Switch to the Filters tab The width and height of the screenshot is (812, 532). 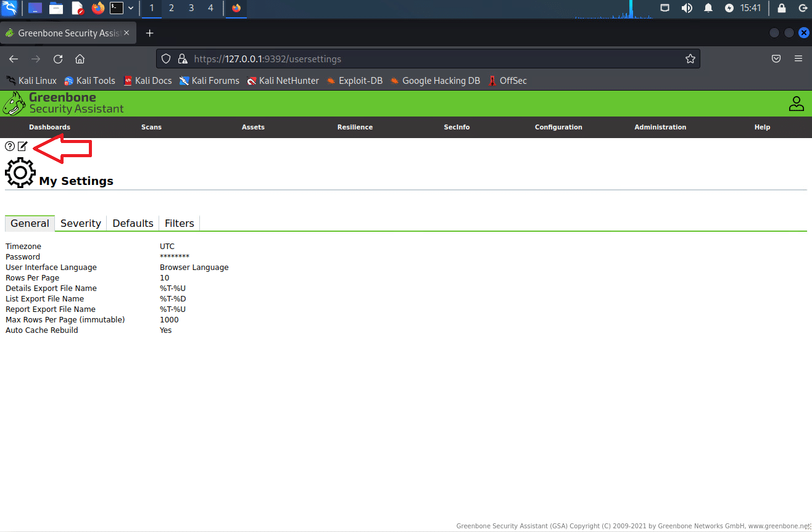pos(180,223)
